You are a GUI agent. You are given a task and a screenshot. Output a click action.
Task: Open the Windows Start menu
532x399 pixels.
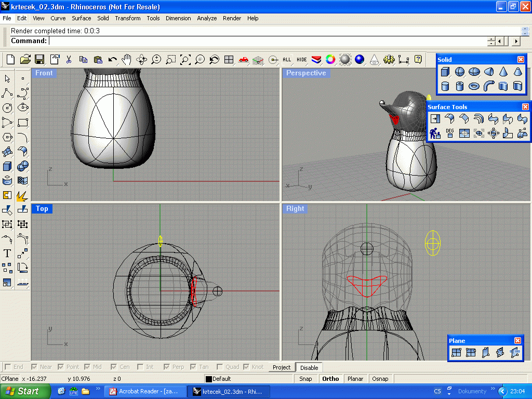click(x=24, y=391)
